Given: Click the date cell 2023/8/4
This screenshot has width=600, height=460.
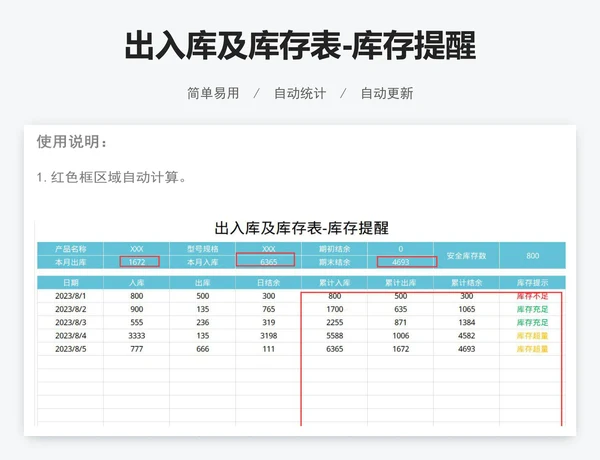Looking at the screenshot, I should tap(70, 336).
